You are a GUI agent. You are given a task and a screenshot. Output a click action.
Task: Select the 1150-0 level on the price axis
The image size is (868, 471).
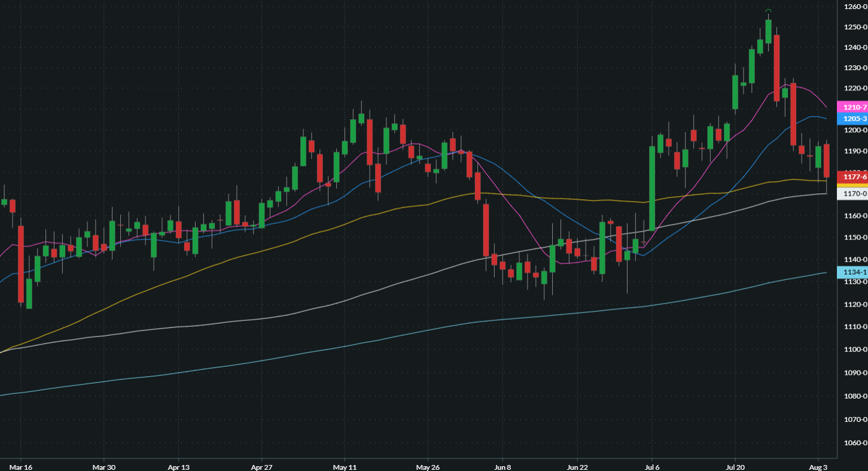point(855,238)
